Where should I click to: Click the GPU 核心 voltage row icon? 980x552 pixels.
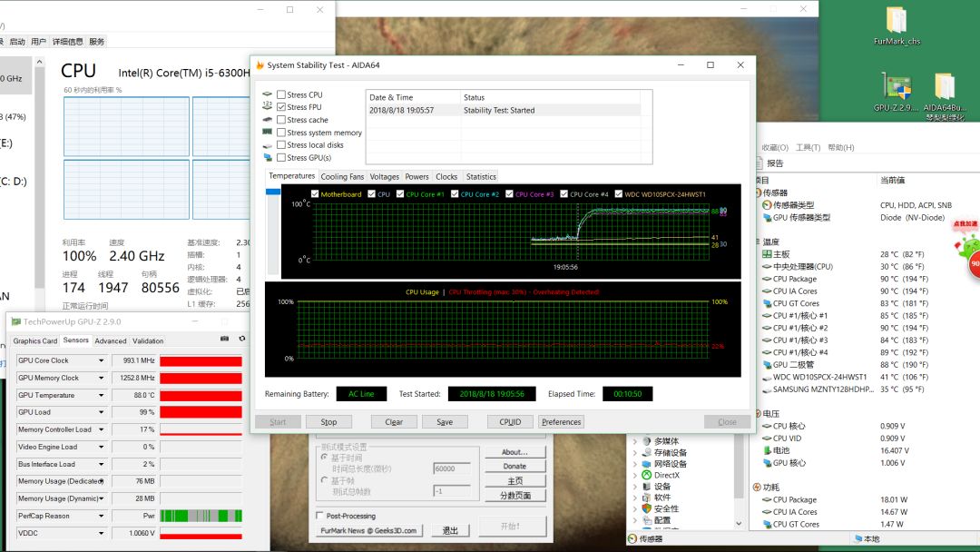point(767,463)
